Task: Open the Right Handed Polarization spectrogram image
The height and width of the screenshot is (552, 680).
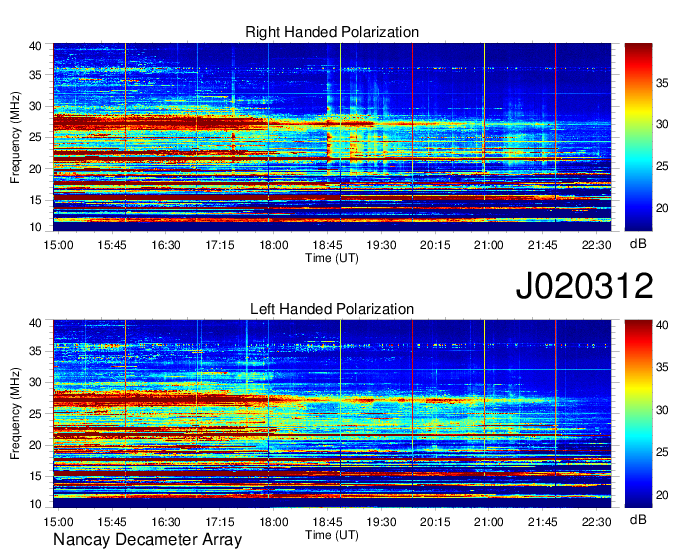Action: tap(332, 137)
